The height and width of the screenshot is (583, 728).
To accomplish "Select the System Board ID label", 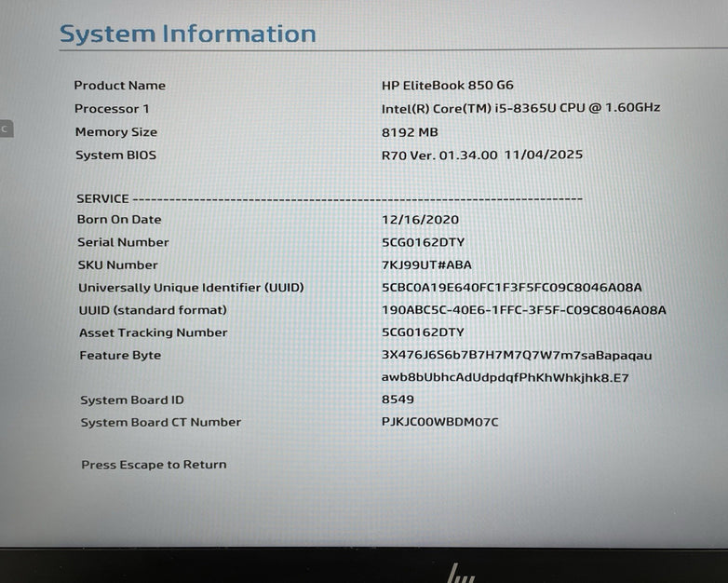I will click(132, 400).
